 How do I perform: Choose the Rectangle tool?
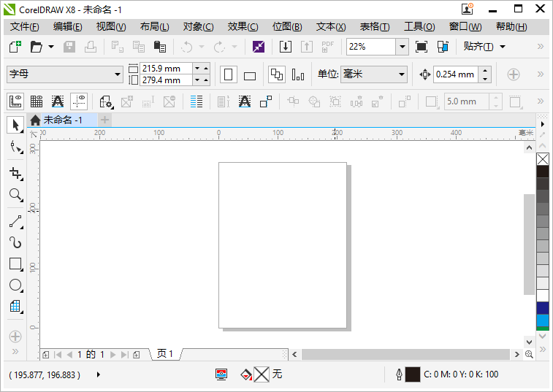click(x=15, y=264)
